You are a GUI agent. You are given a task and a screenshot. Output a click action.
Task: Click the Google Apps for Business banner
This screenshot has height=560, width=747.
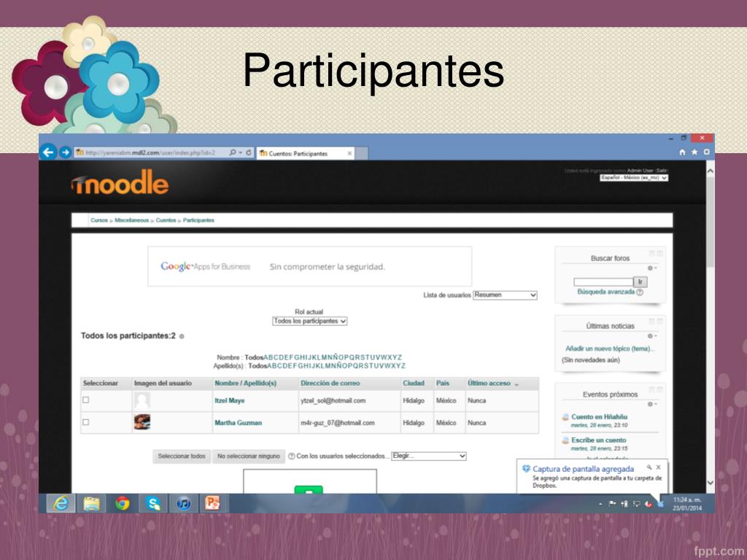[x=309, y=267]
